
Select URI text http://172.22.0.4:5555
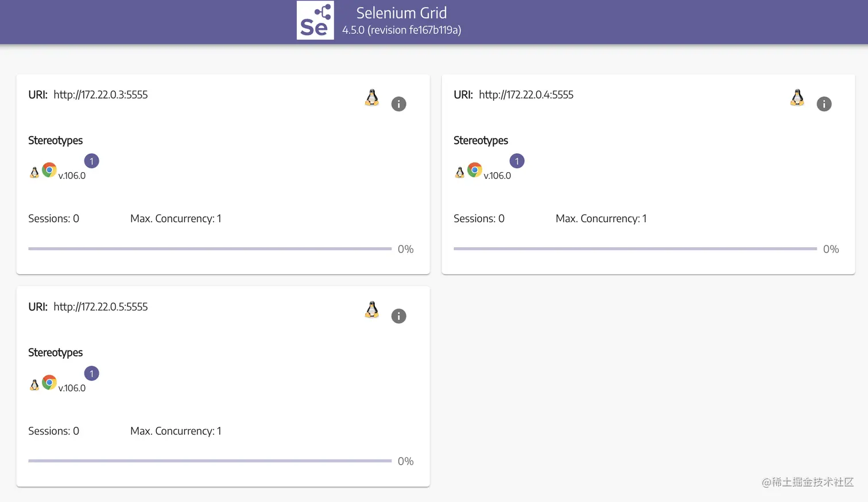(526, 95)
